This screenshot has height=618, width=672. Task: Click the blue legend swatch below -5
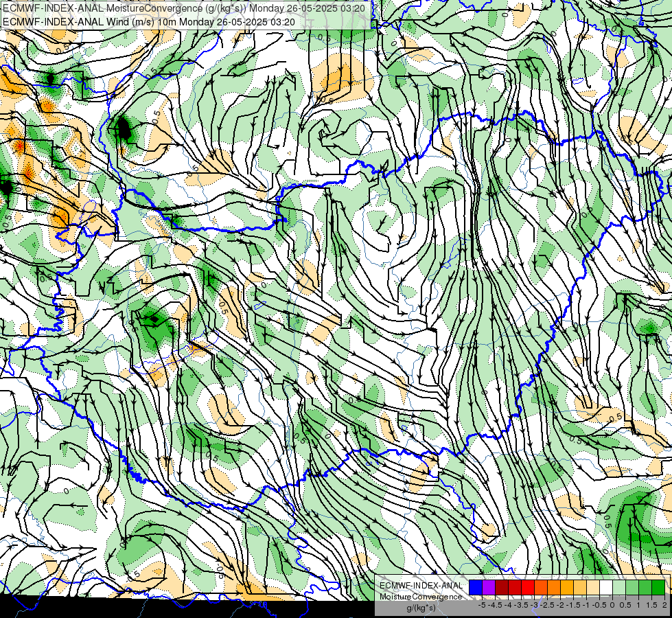[x=476, y=588]
